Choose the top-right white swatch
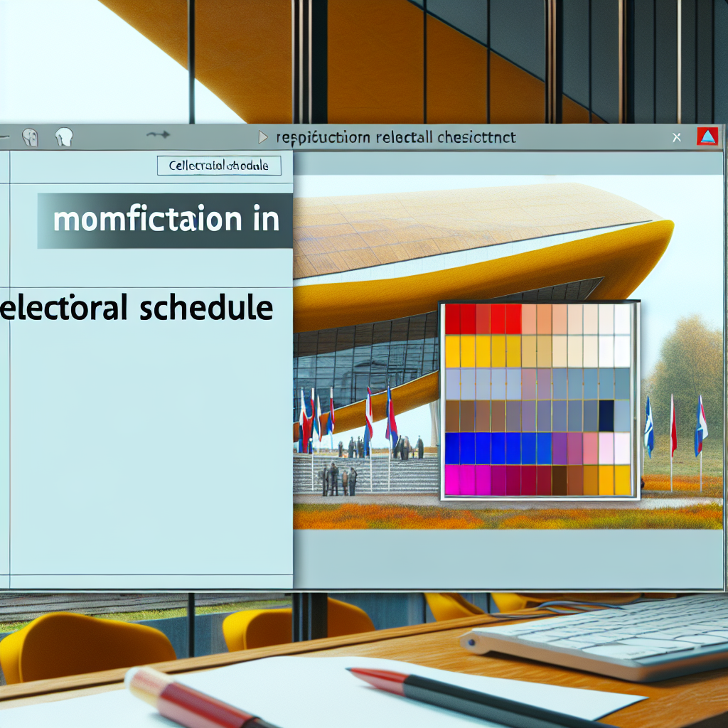Viewport: 728px width, 728px height. pos(622,319)
